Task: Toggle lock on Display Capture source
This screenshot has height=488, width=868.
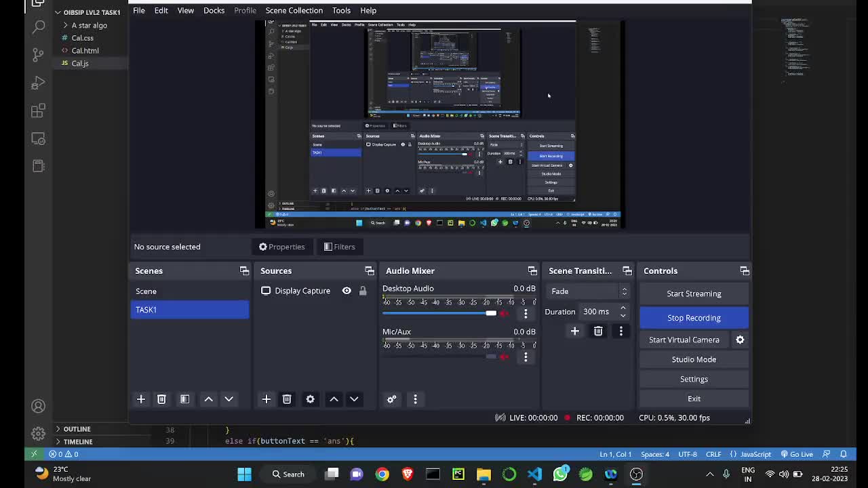Action: pyautogui.click(x=363, y=291)
